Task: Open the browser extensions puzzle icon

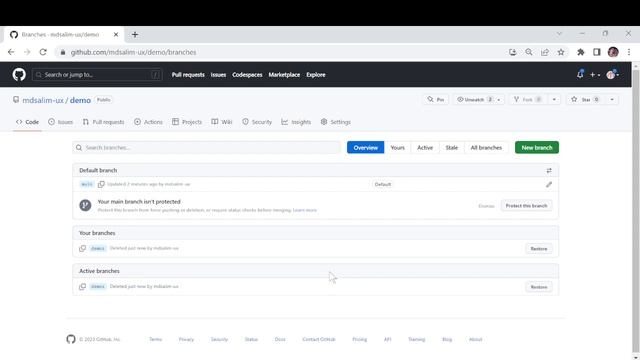Action: pos(580,52)
